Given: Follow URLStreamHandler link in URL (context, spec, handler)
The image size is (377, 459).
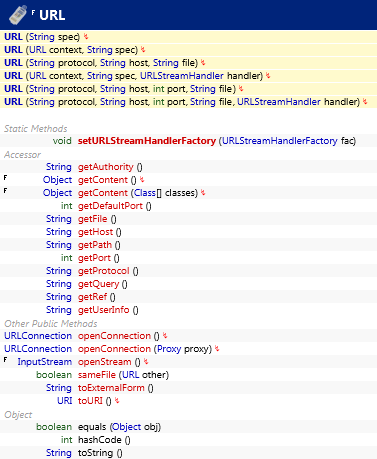Looking at the screenshot, I should [182, 75].
